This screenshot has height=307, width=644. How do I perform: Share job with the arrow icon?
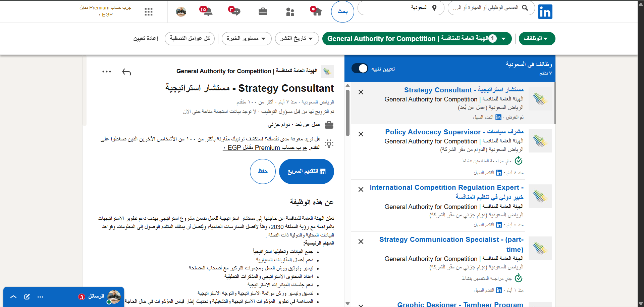(126, 72)
